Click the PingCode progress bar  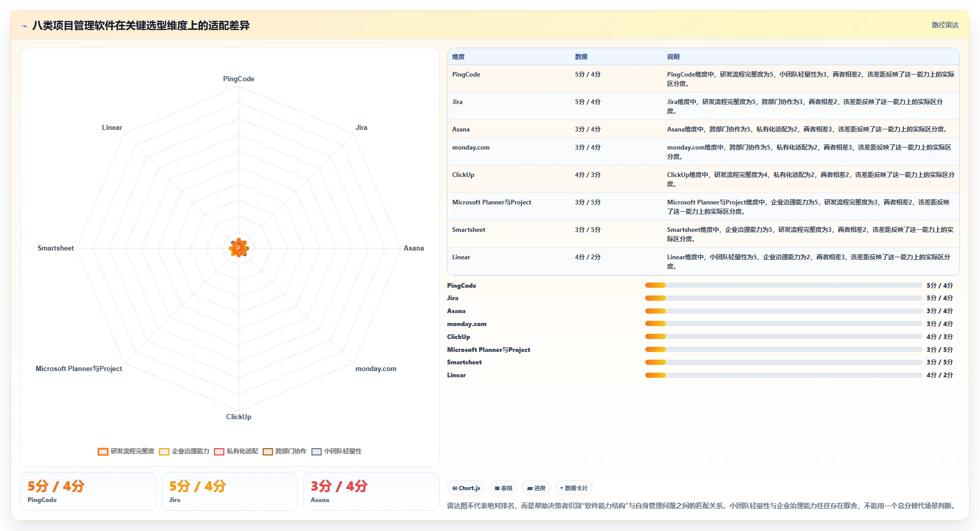tap(783, 285)
